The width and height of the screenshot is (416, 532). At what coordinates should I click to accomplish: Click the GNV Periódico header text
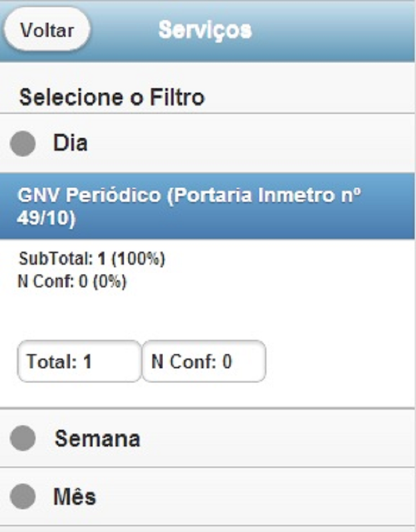click(x=89, y=196)
